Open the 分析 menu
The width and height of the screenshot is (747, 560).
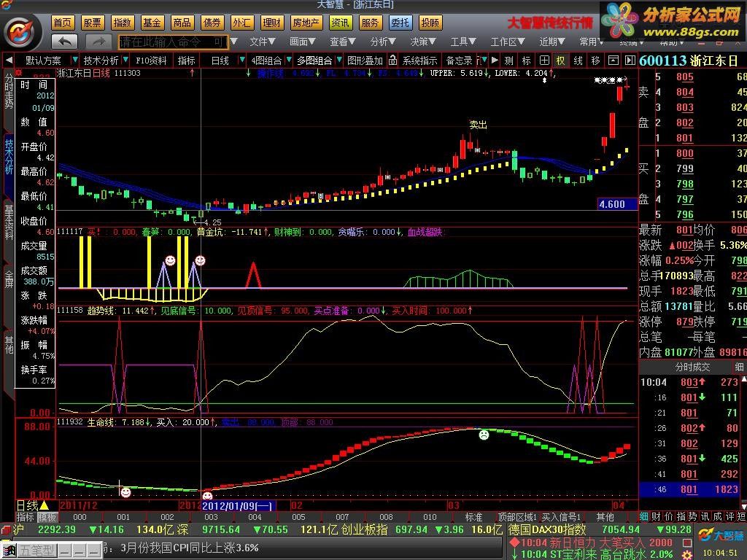click(382, 42)
